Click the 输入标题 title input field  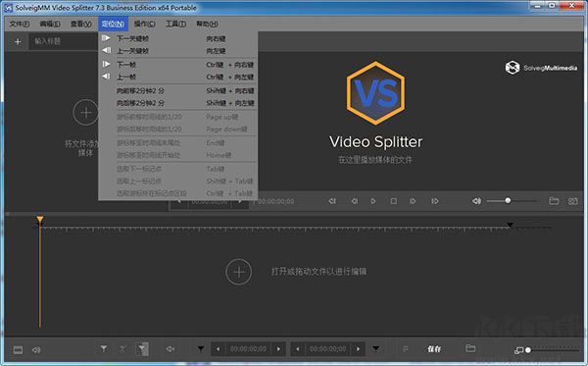(64, 41)
